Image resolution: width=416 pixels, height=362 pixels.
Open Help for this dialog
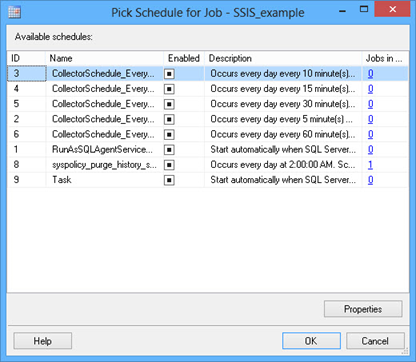pyautogui.click(x=43, y=341)
